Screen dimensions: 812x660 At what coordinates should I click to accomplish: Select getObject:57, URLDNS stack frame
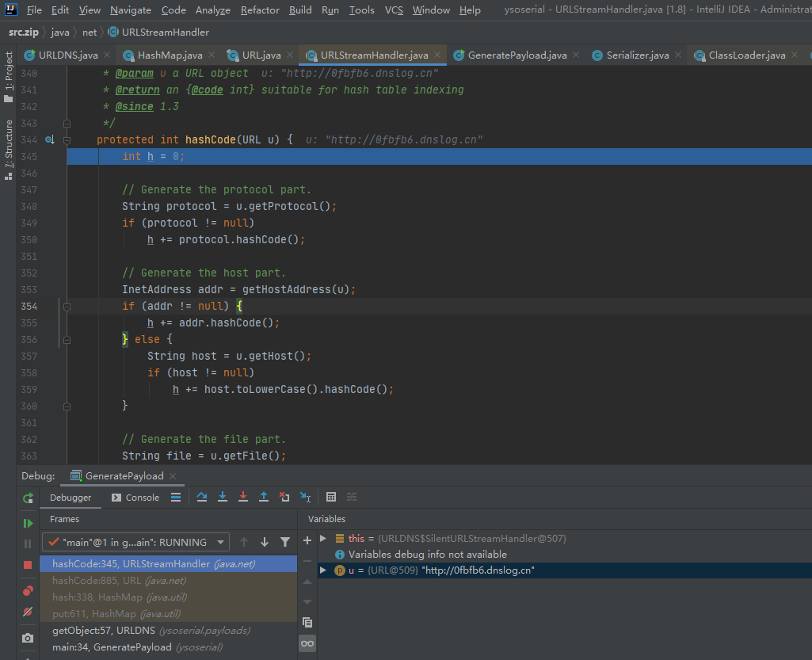[x=151, y=631]
